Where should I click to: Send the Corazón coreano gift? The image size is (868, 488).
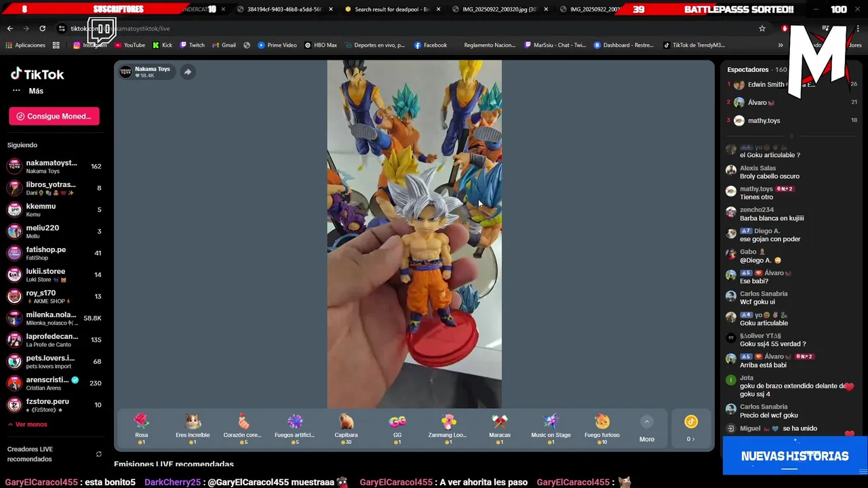pyautogui.click(x=243, y=428)
